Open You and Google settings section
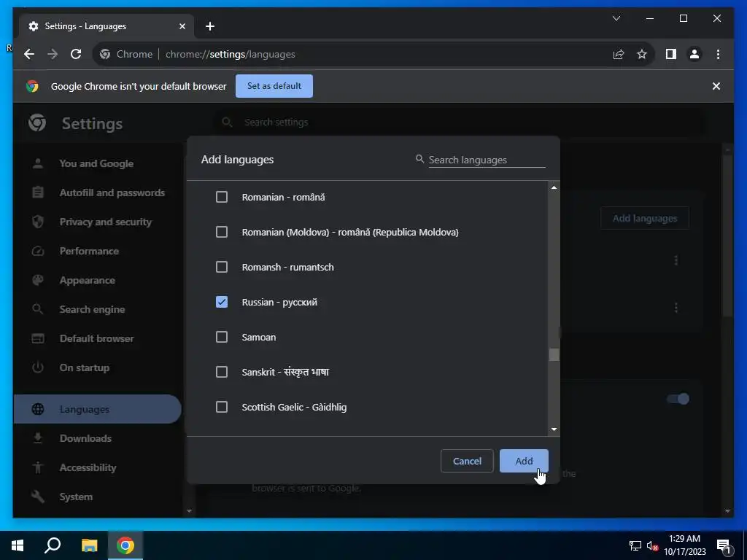The height and width of the screenshot is (560, 747). point(97,163)
